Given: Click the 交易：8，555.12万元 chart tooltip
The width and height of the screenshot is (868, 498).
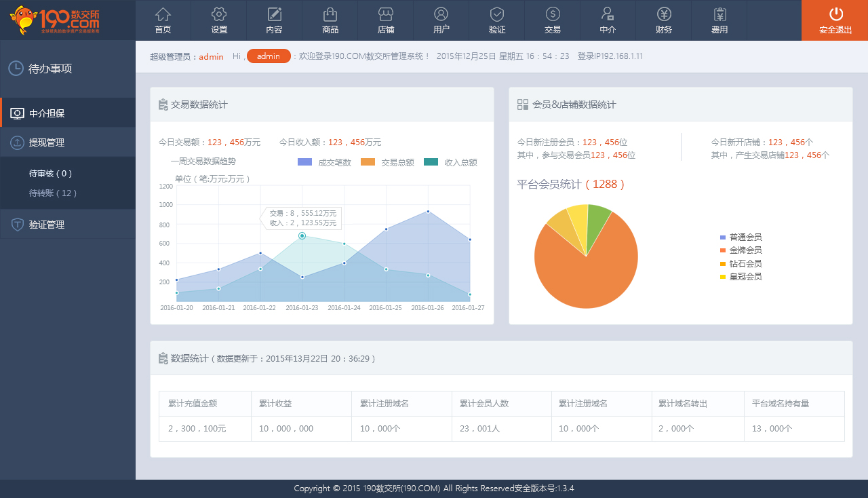Looking at the screenshot, I should [300, 218].
